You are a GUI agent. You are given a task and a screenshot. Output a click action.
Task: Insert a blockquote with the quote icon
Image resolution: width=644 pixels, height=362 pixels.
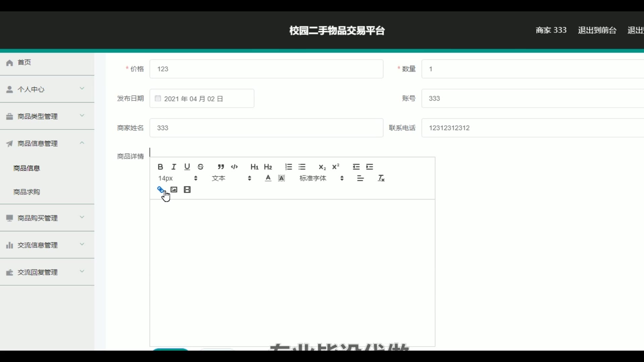(x=221, y=167)
